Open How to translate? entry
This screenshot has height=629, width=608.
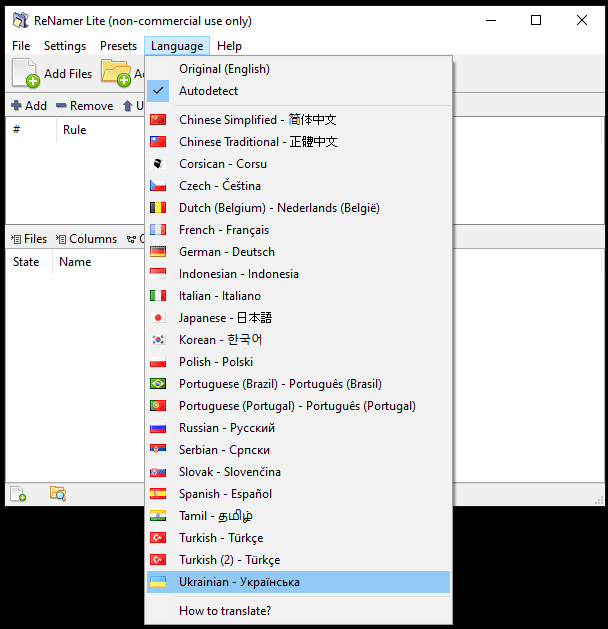click(298, 611)
